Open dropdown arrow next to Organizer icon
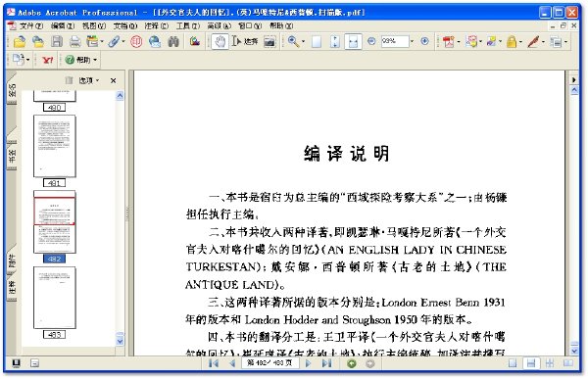 pyautogui.click(x=102, y=42)
